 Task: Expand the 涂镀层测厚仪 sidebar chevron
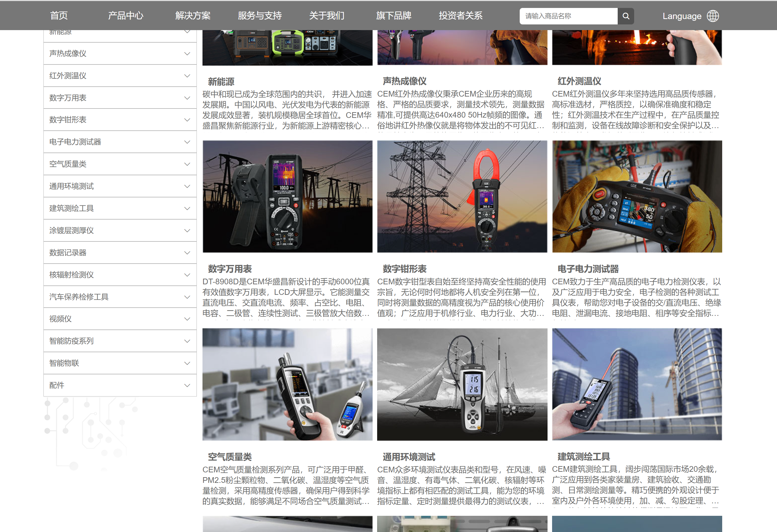(187, 230)
